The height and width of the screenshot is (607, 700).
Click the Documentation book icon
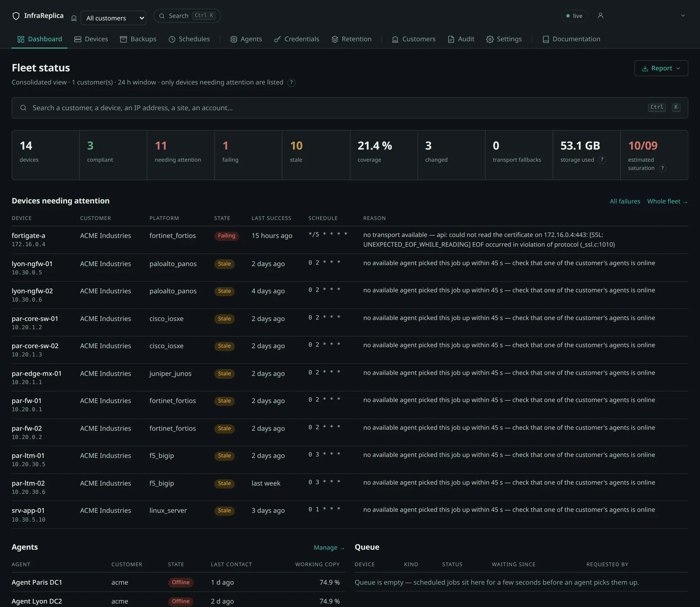click(546, 39)
